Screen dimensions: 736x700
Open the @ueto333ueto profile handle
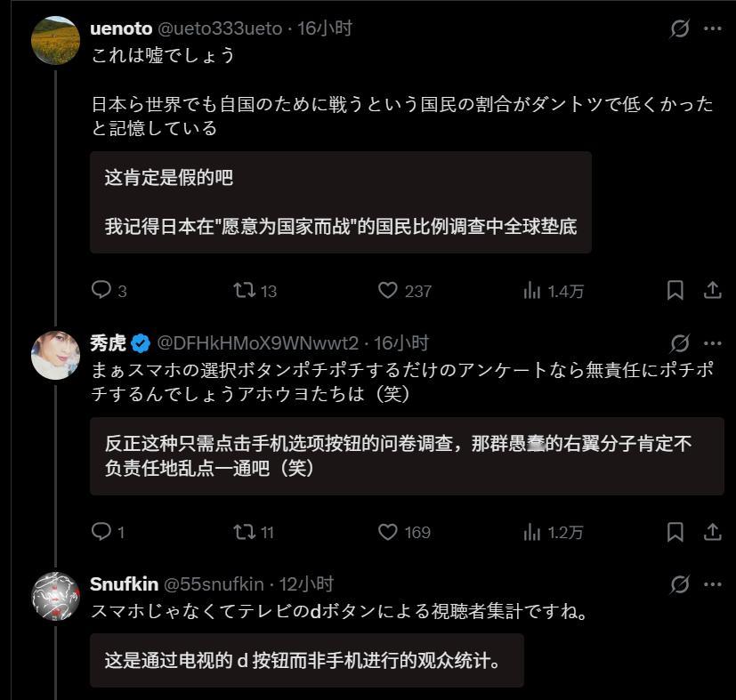click(220, 28)
